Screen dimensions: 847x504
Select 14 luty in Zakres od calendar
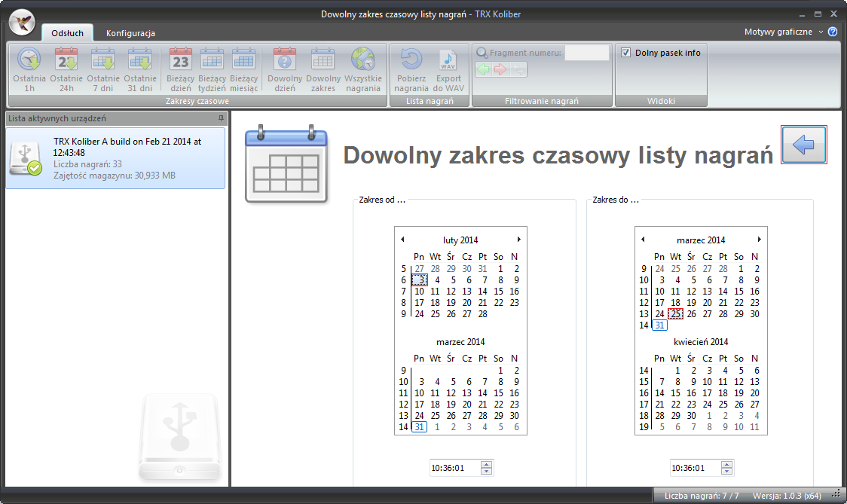pyautogui.click(x=482, y=291)
